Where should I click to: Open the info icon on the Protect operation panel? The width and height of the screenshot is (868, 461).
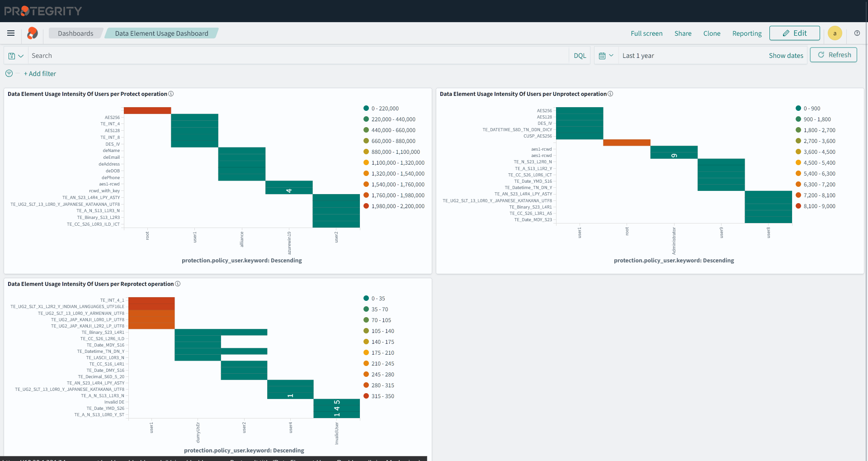point(171,94)
